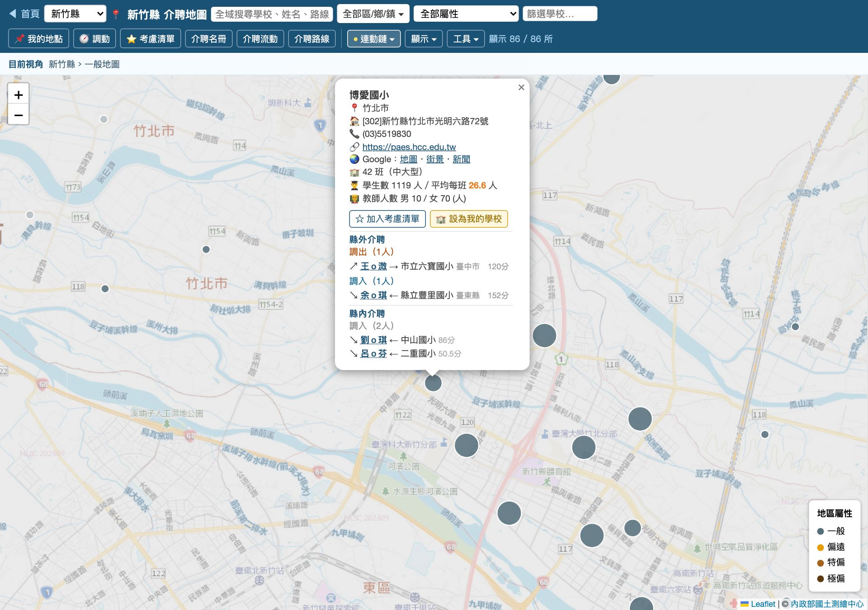The width and height of the screenshot is (868, 610).
Task: Click 一般 legend color dot
Action: pos(821,531)
